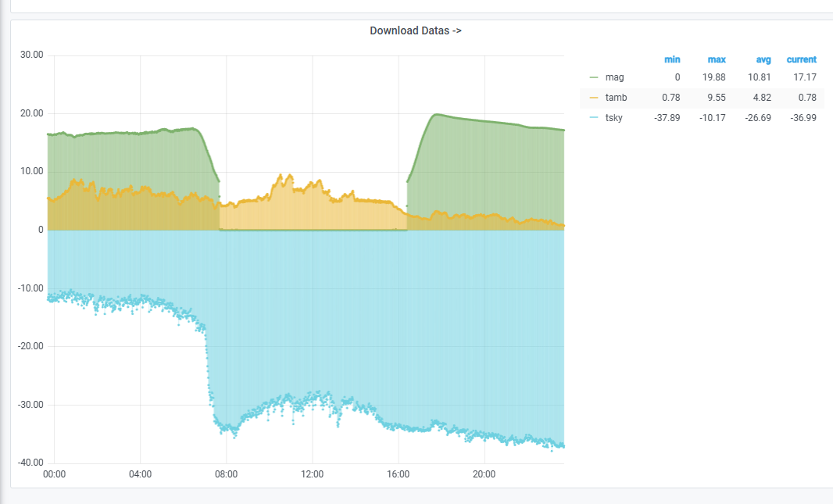Toggle mag series in the legend
The width and height of the screenshot is (833, 504).
coord(614,77)
